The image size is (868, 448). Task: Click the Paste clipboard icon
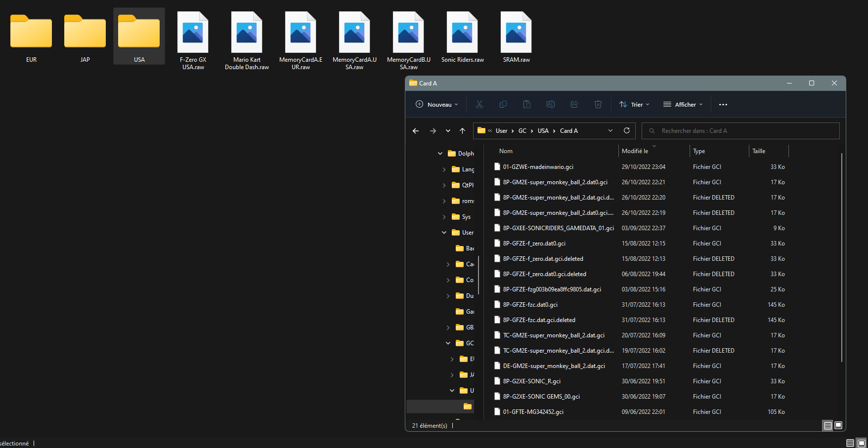(527, 104)
